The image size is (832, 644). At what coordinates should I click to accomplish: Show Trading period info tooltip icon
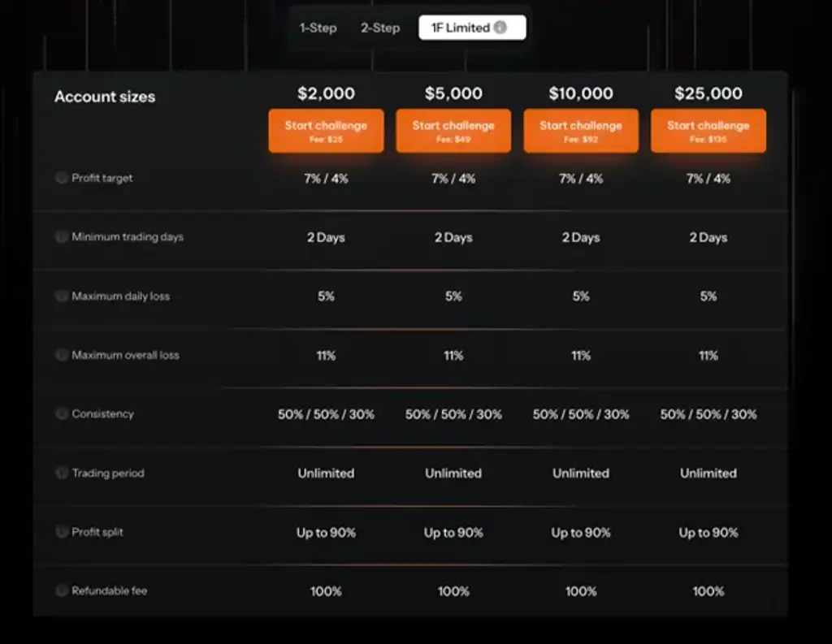(x=62, y=473)
